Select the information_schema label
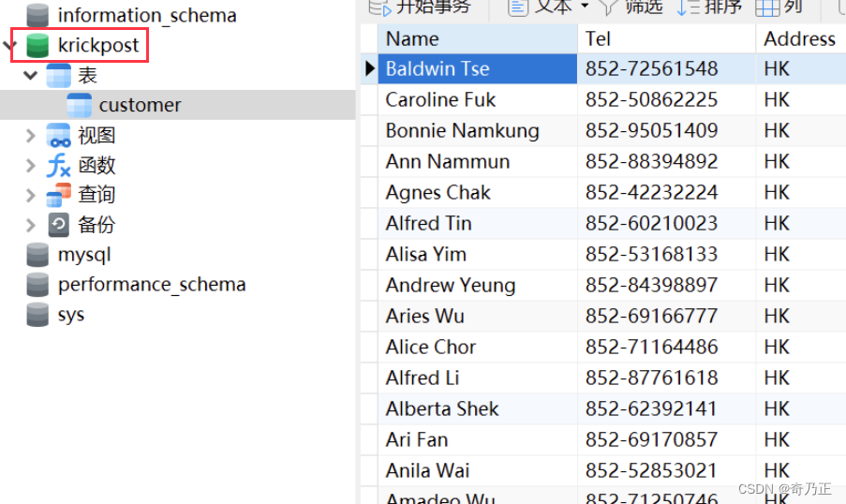The width and height of the screenshot is (846, 504). coord(147,15)
